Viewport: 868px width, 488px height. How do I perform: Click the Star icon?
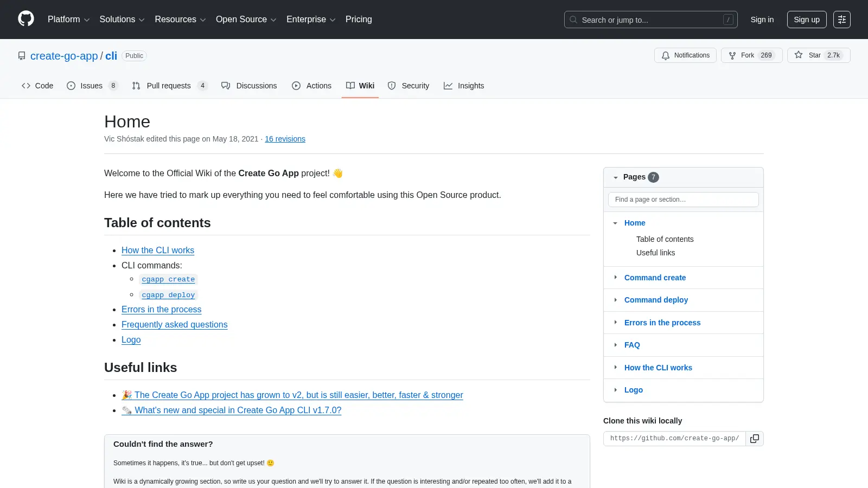pos(799,55)
